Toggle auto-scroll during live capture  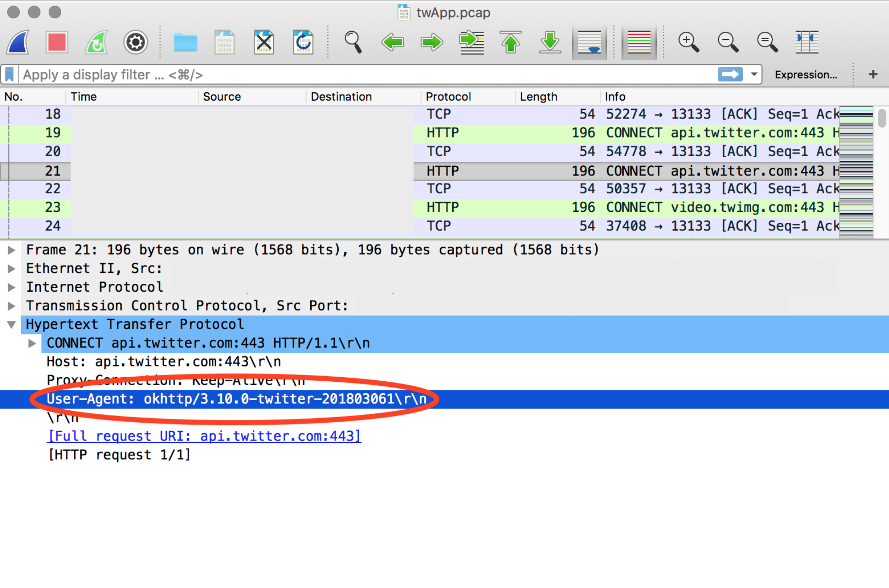coord(589,42)
